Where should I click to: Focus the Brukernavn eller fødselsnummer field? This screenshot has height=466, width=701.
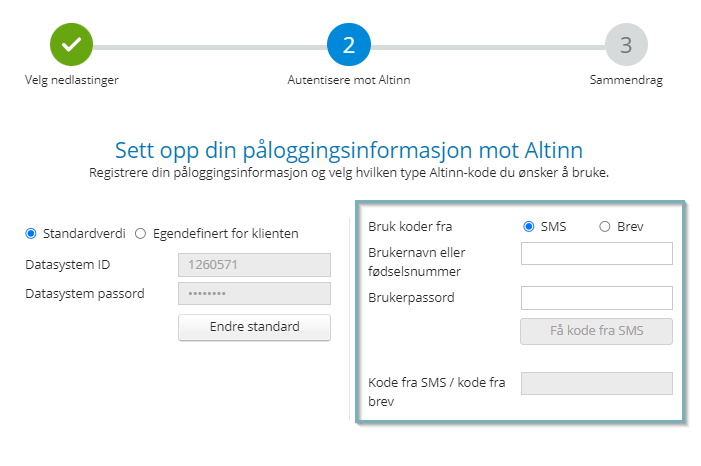596,253
